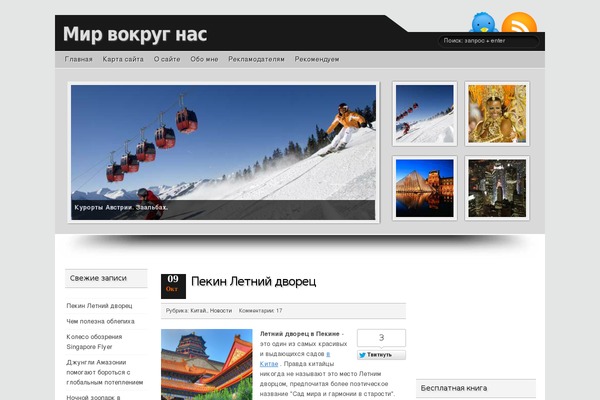The image size is (600, 400).
Task: Select Рекламодателям in navigation bar
Action: point(256,59)
